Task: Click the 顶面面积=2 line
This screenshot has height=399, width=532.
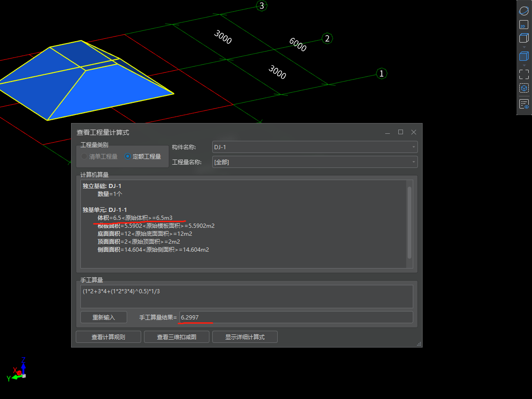Action: (x=139, y=242)
